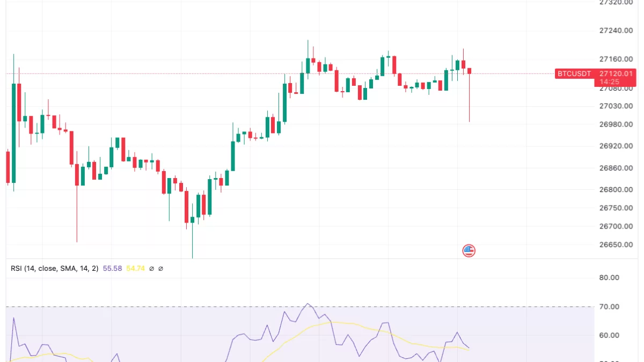Click the first empty-value symbol in RSI legend
The height and width of the screenshot is (362, 644).
(151, 268)
